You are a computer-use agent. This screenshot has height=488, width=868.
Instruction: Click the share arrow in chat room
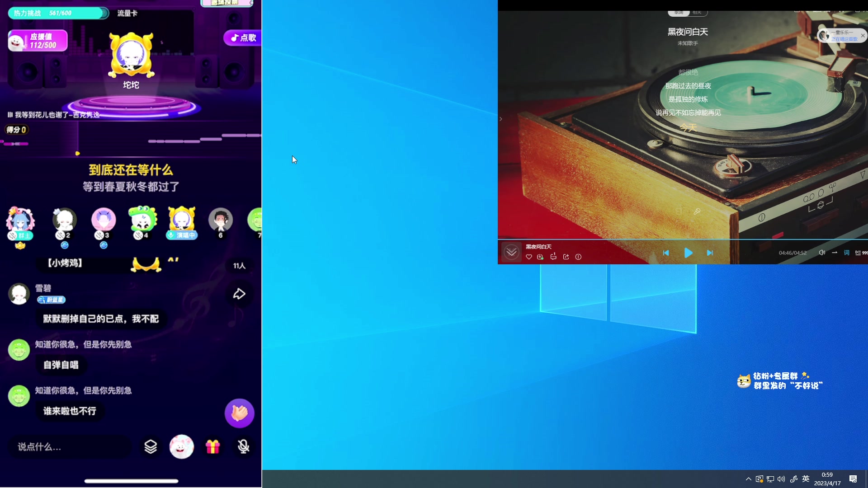[x=239, y=294]
